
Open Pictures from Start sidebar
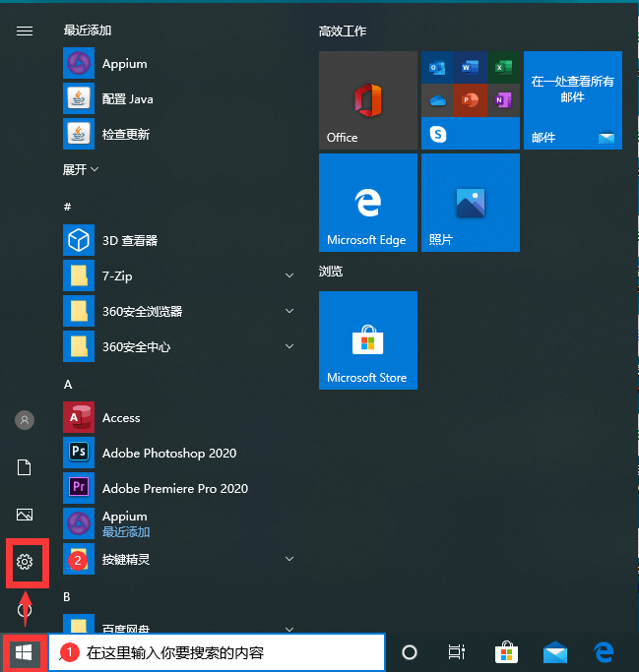(25, 515)
